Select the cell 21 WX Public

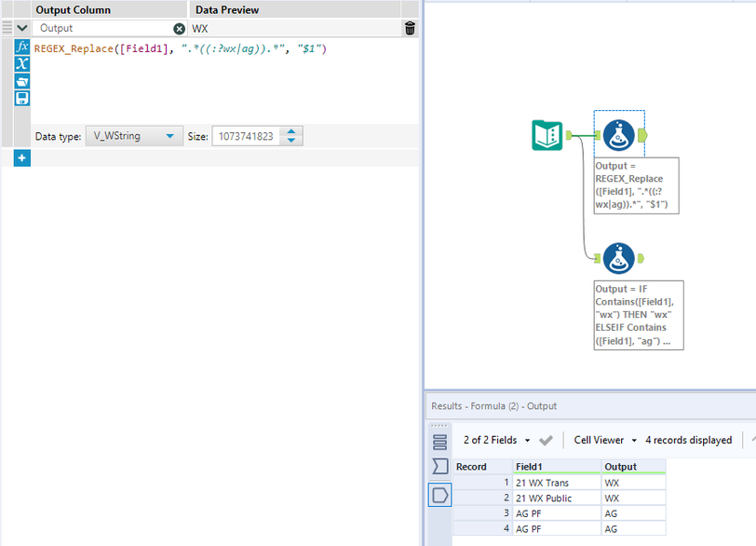[x=557, y=498]
